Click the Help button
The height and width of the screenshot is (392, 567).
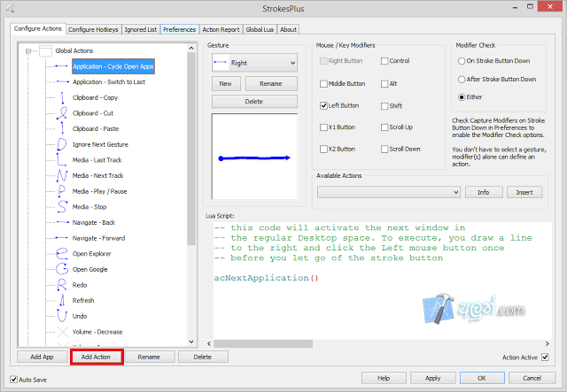(x=384, y=378)
